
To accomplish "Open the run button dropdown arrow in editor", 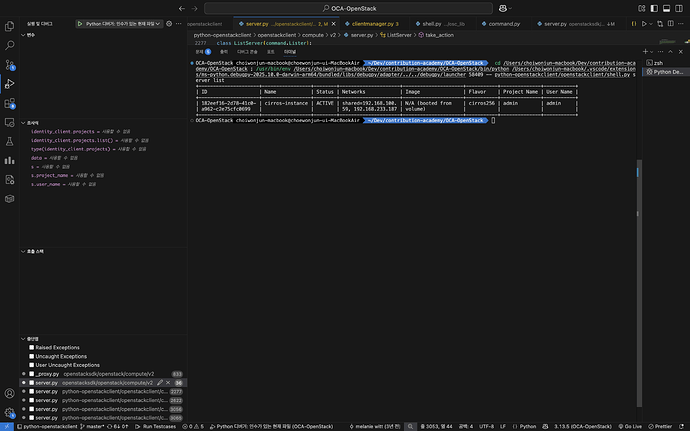I will pos(650,24).
